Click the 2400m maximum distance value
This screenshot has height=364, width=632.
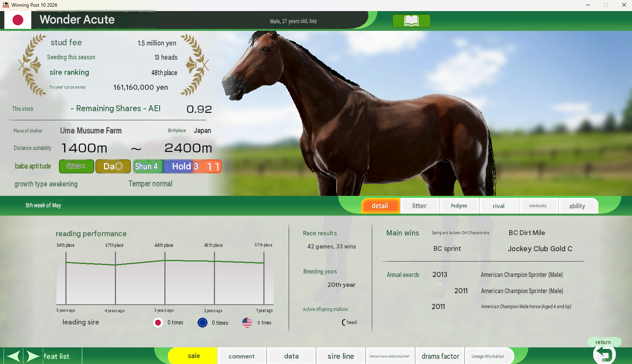(188, 148)
